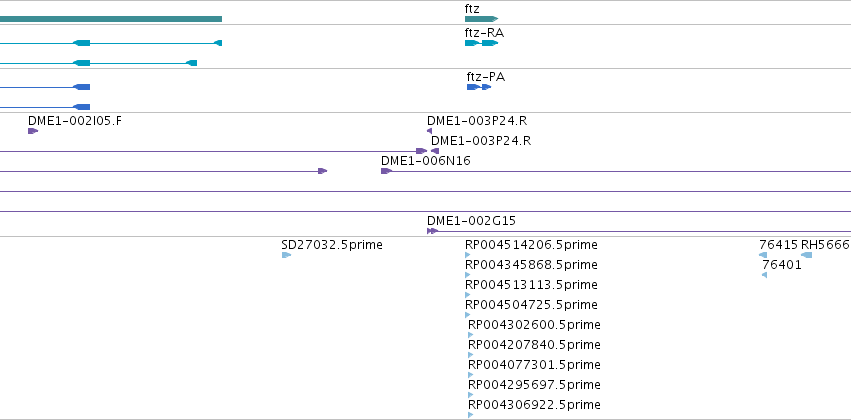851x420 pixels.
Task: Click the RP004295697.5prime label
Action: [x=534, y=385]
